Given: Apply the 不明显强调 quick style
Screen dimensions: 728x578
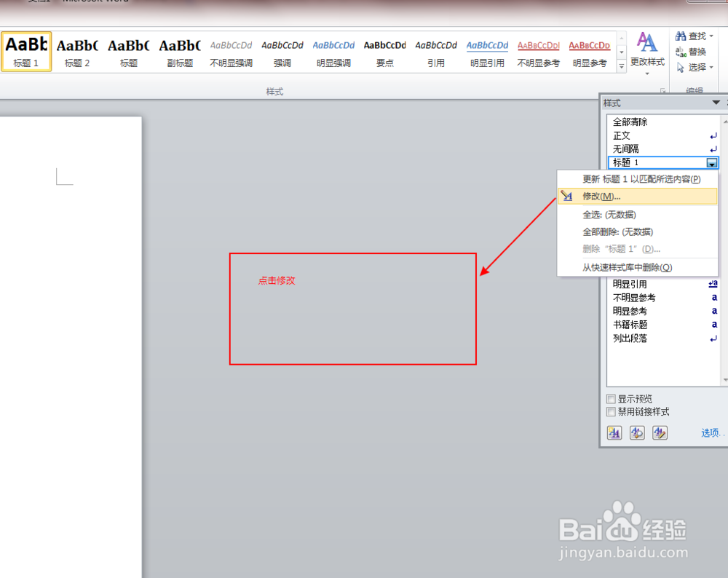Looking at the screenshot, I should tap(231, 52).
